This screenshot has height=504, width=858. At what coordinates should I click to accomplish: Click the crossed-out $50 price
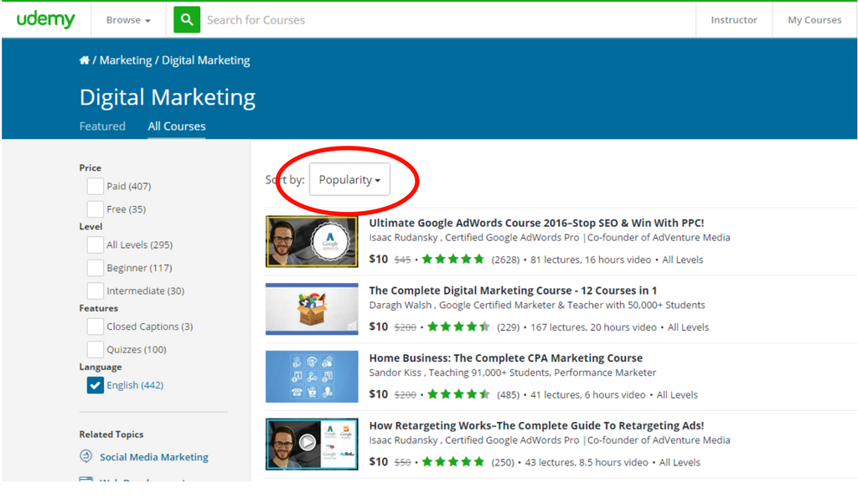(402, 462)
